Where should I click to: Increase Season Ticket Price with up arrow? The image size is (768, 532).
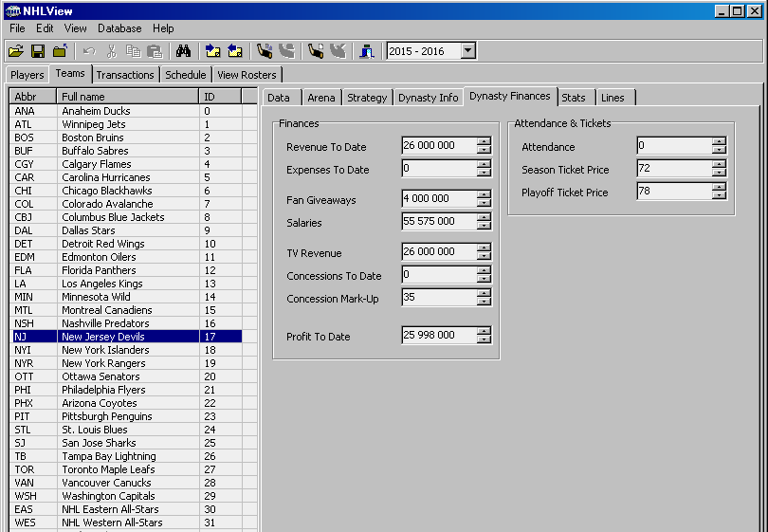click(x=719, y=164)
